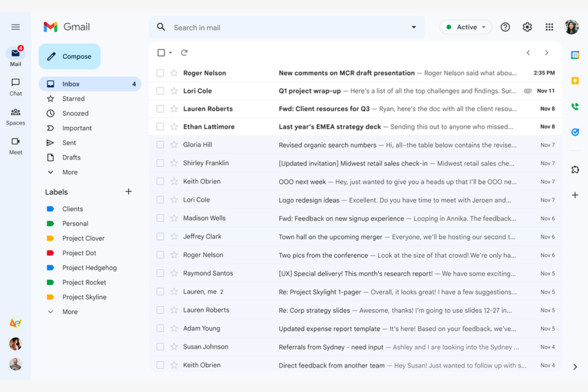Viewport: 588px width, 392px height.
Task: Open Google Calendar side panel
Action: [575, 54]
